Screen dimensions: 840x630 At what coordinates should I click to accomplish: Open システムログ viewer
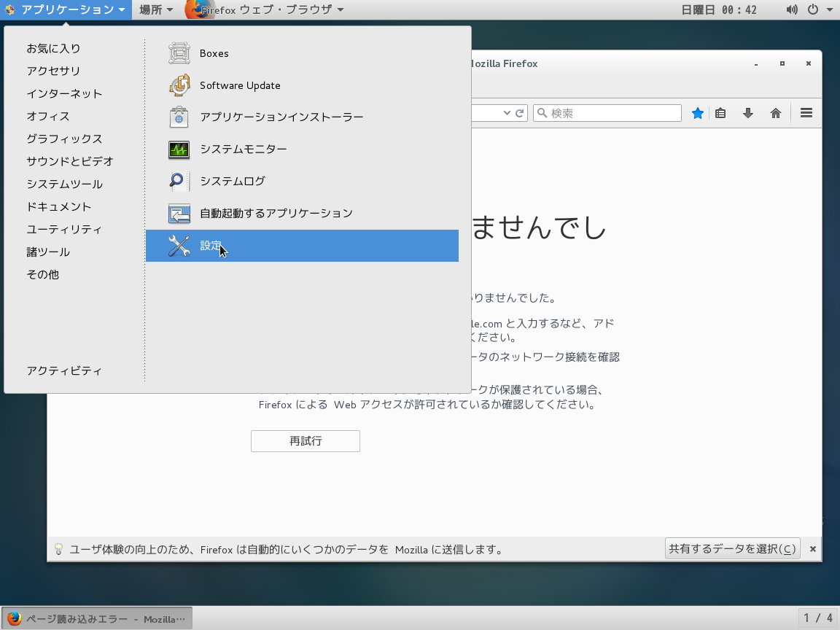point(302,181)
